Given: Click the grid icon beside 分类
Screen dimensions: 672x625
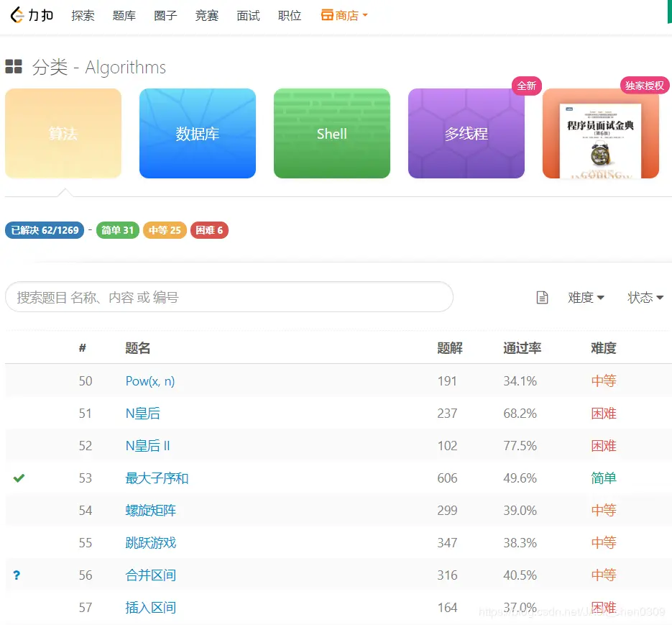Looking at the screenshot, I should click(14, 67).
